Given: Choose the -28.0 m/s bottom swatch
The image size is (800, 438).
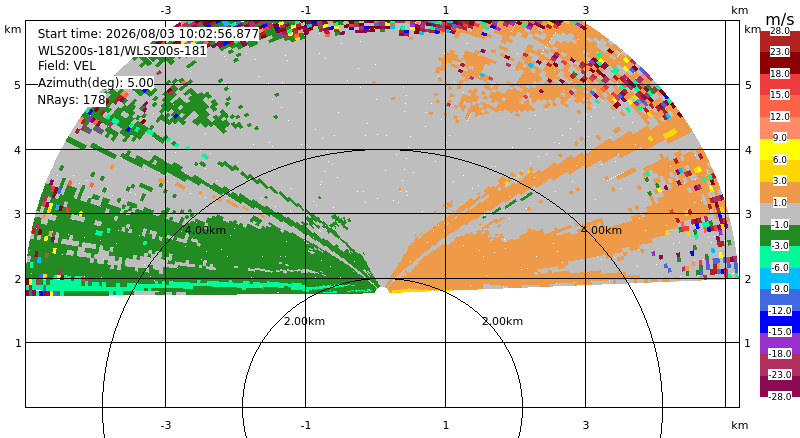Looking at the screenshot, I should click(x=780, y=386).
